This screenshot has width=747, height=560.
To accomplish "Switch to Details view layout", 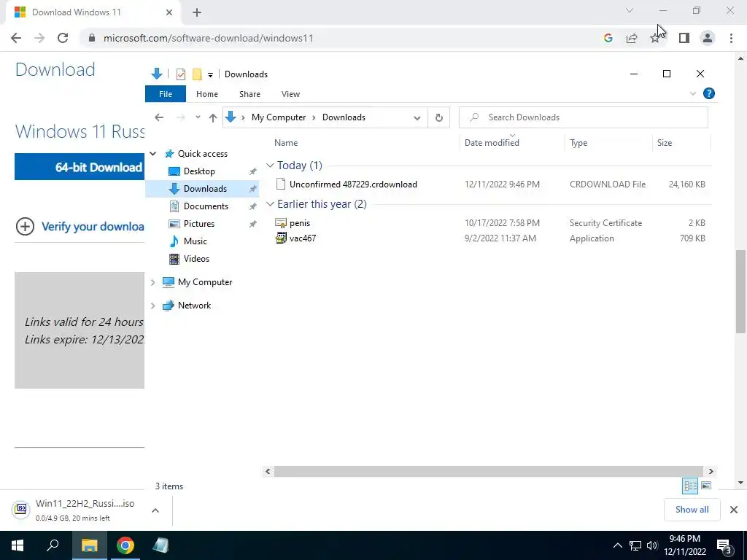I will (x=690, y=486).
